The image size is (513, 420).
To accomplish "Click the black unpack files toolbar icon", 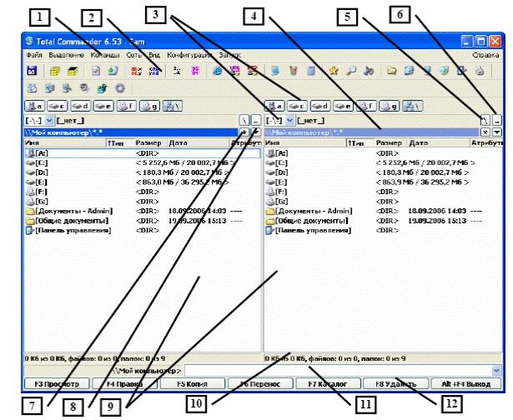I will point(73,71).
